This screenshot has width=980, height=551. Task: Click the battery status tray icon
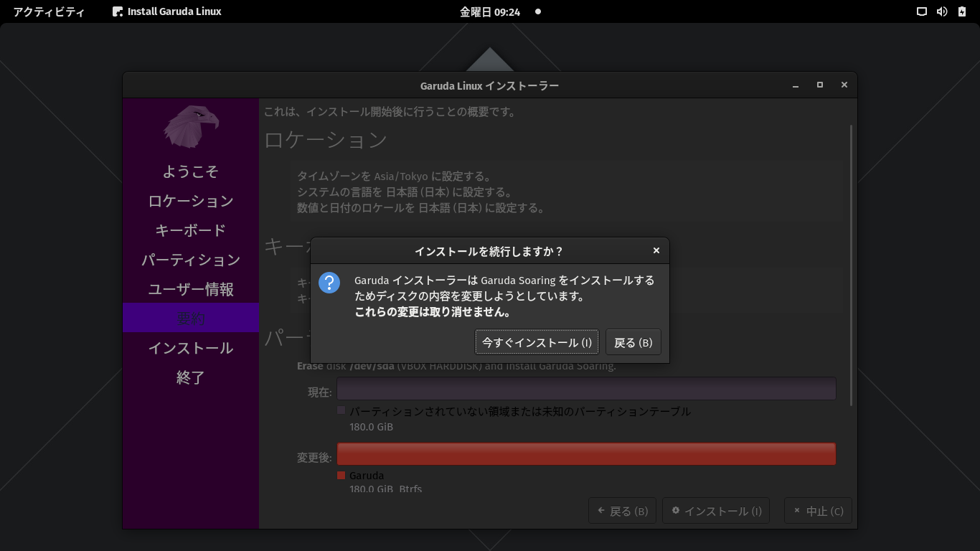point(962,11)
